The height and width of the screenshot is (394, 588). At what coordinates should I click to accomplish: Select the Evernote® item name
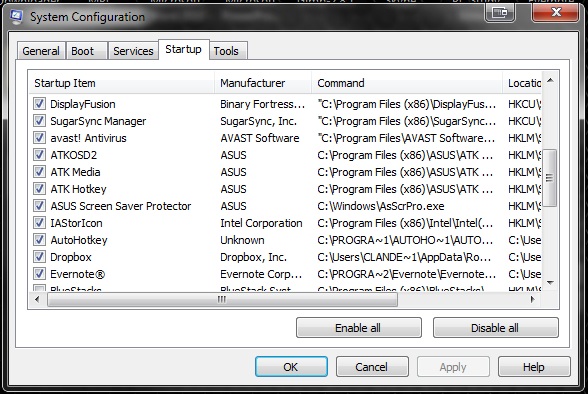coord(78,274)
